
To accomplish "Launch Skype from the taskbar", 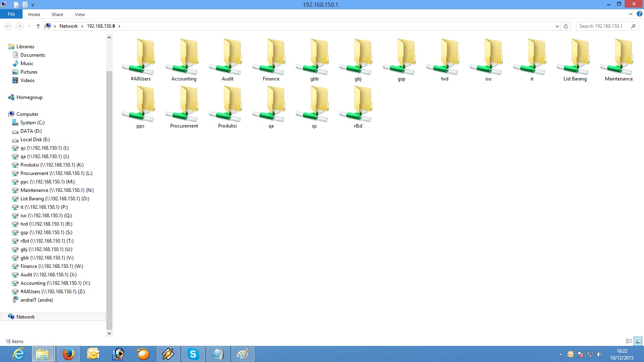I will (193, 354).
